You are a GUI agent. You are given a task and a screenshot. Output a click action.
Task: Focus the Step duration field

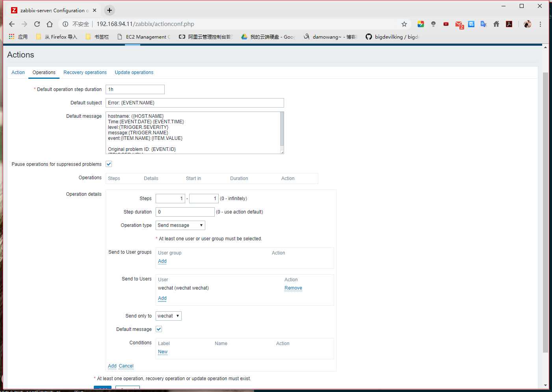point(185,212)
